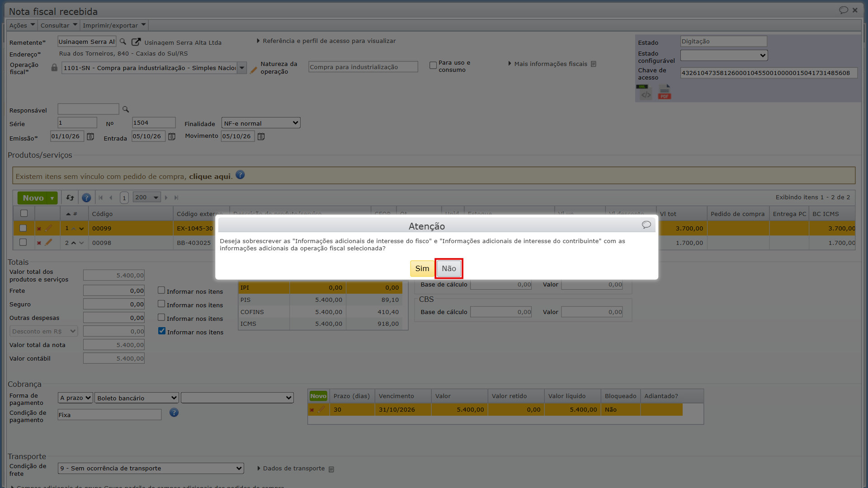Click the Não button in the Atenção dialog
This screenshot has width=868, height=488.
coord(448,268)
